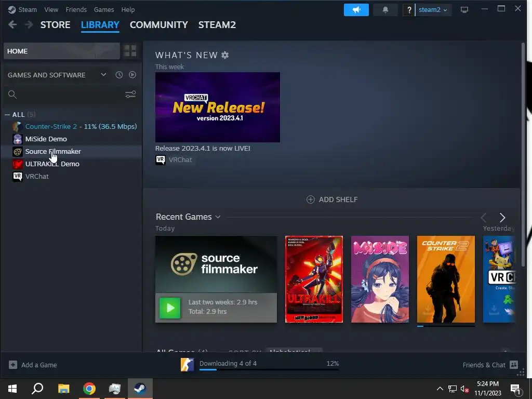Click the VRChat list icon
Viewport: 532px width, 399px height.
point(17,177)
